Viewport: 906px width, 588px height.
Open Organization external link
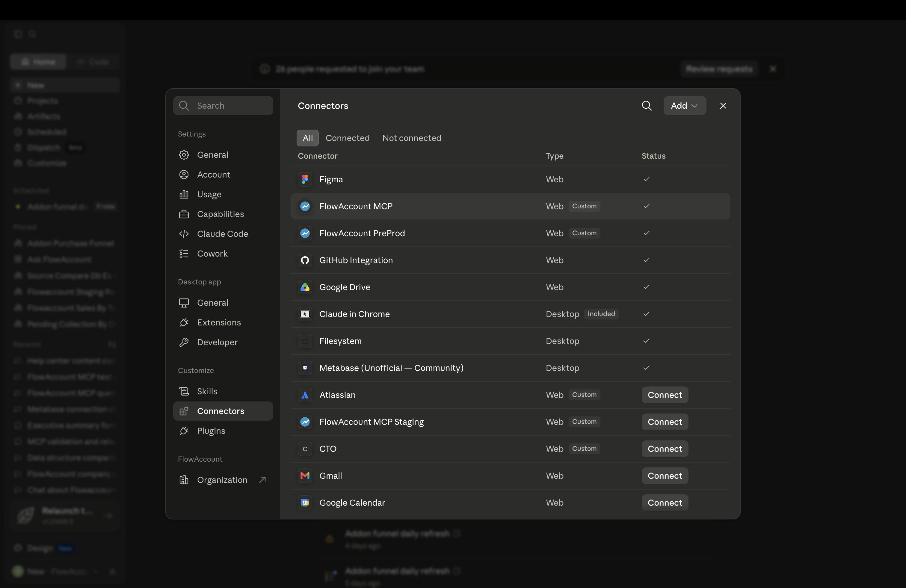tap(223, 480)
